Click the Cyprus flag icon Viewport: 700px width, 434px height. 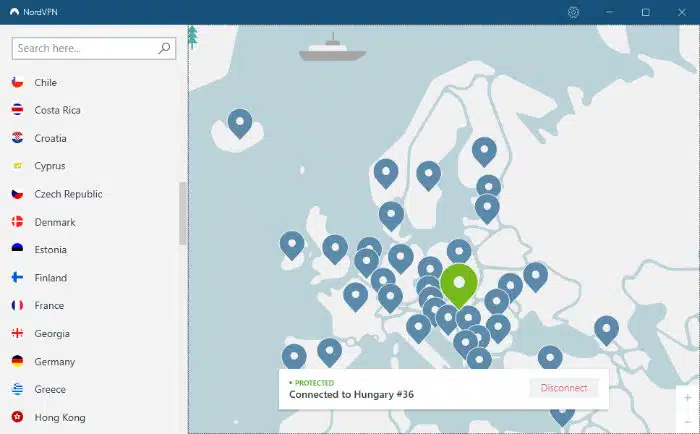click(x=17, y=166)
